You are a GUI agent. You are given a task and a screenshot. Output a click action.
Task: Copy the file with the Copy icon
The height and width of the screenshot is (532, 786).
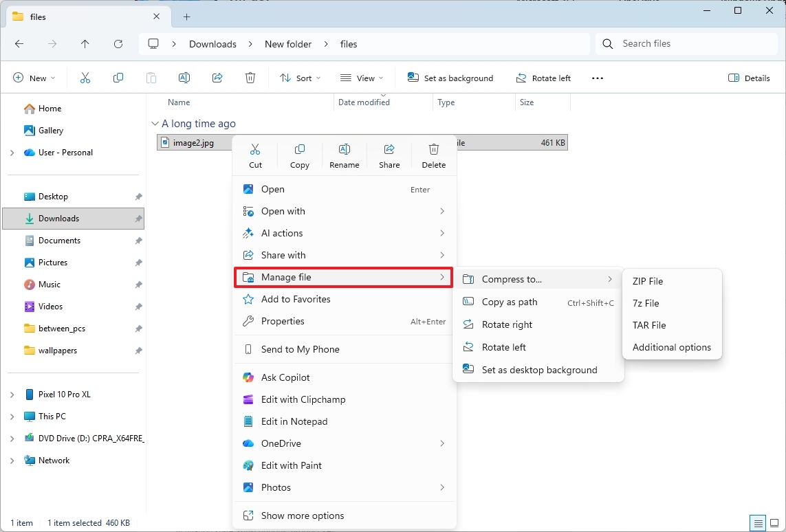[300, 155]
